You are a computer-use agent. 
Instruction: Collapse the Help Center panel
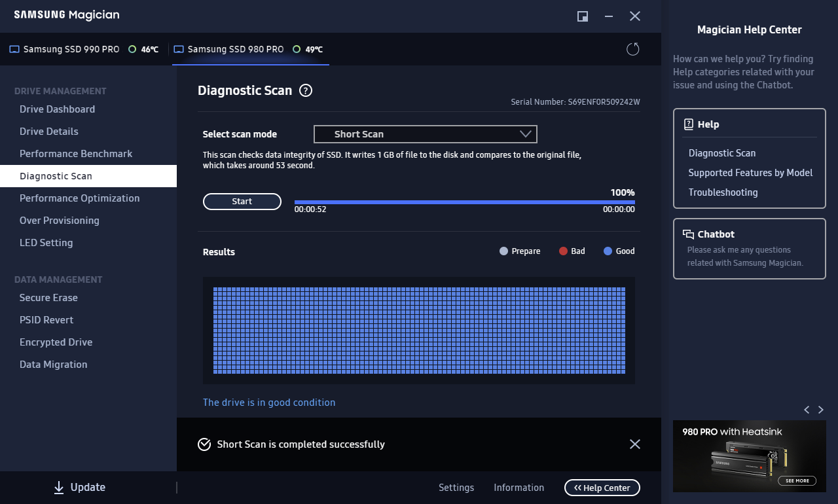(x=602, y=488)
